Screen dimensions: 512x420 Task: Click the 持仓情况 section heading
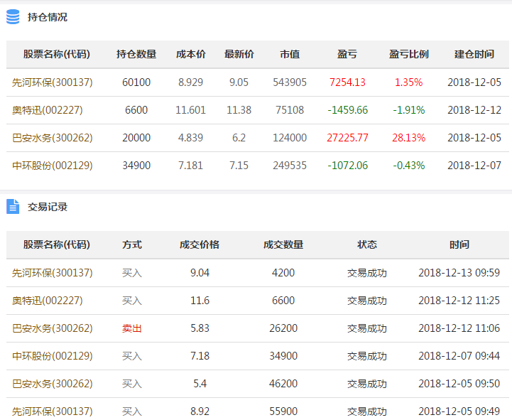tap(48, 17)
